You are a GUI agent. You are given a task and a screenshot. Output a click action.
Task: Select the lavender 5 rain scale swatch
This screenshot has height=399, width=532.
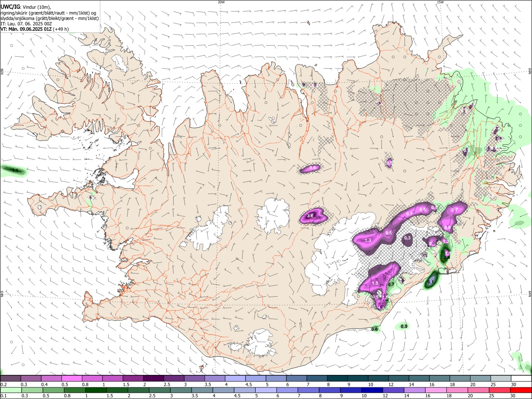pyautogui.click(x=266, y=390)
